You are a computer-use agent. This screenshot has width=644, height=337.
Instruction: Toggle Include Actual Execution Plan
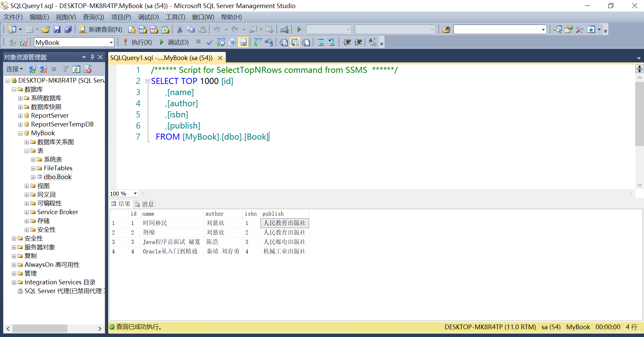258,42
